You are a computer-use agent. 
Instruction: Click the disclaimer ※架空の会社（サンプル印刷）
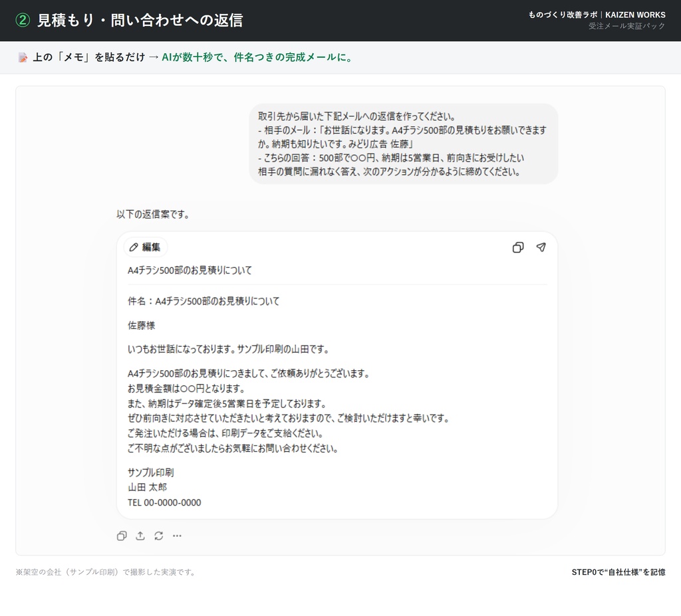point(106,572)
